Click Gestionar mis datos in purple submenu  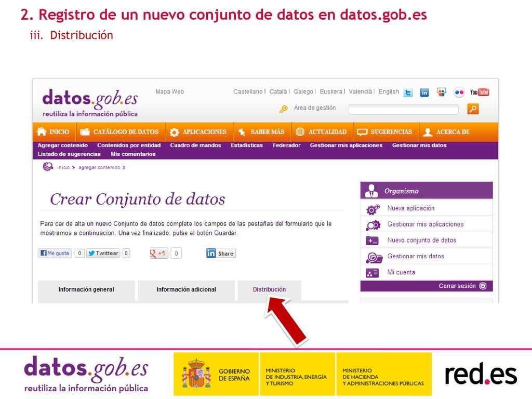419,145
